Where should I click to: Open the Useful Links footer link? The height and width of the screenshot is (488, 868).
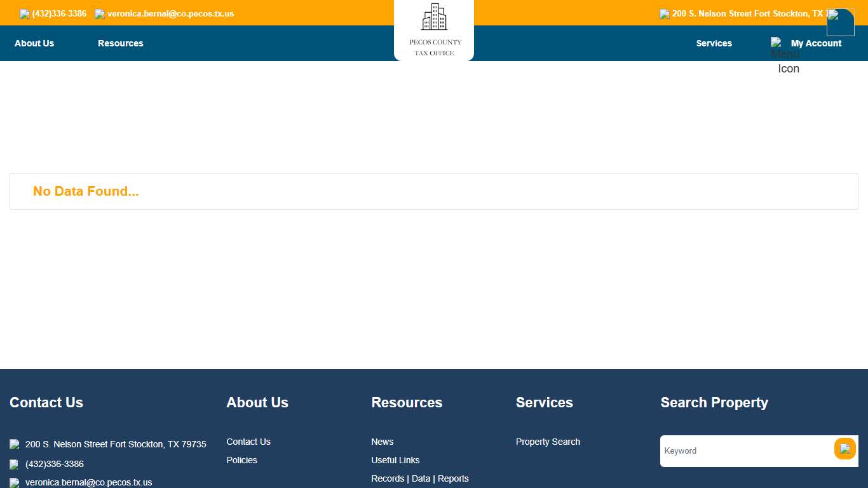click(x=395, y=460)
